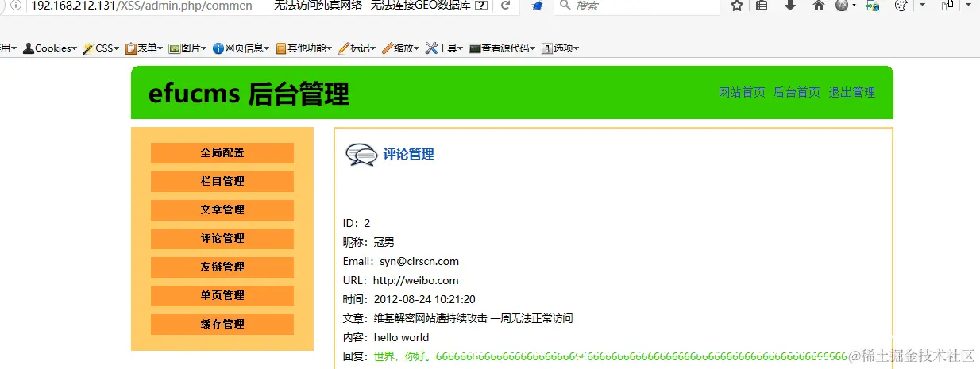
Task: Open 友链管理 in sidebar
Action: click(x=222, y=267)
